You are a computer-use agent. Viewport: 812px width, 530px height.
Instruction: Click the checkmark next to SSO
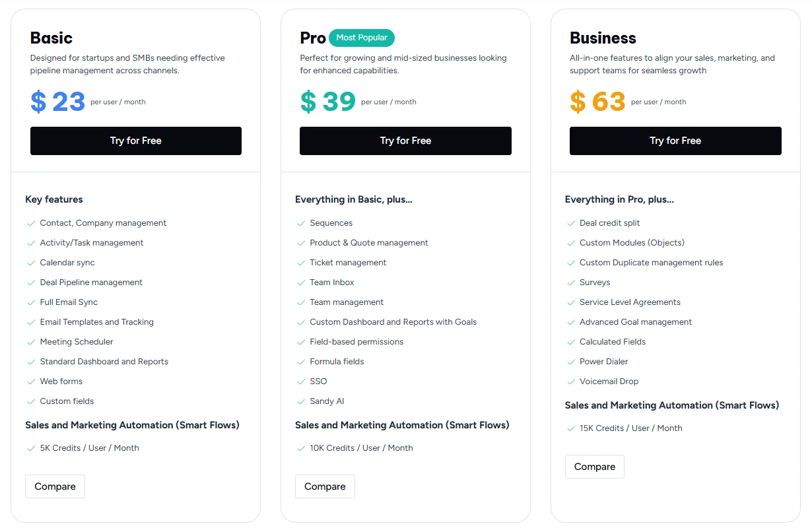click(x=301, y=381)
